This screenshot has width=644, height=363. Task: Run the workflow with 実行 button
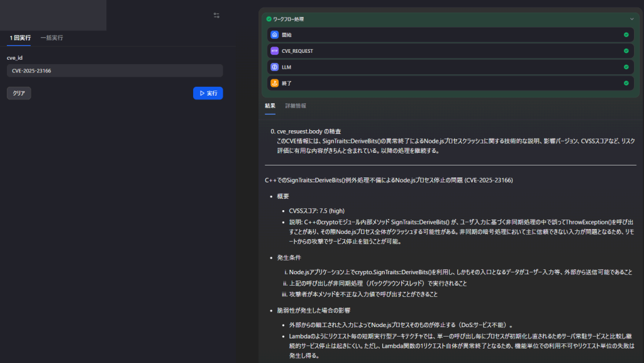click(x=208, y=93)
